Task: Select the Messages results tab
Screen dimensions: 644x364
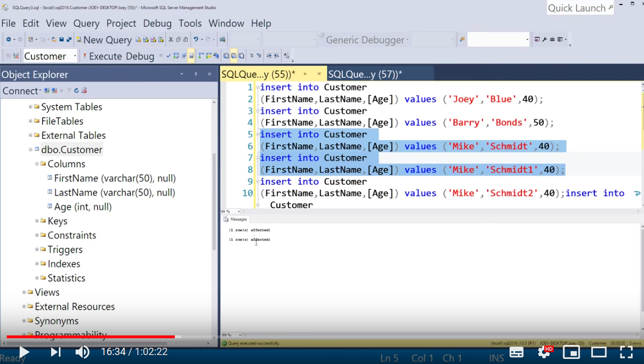Action: tap(235, 219)
